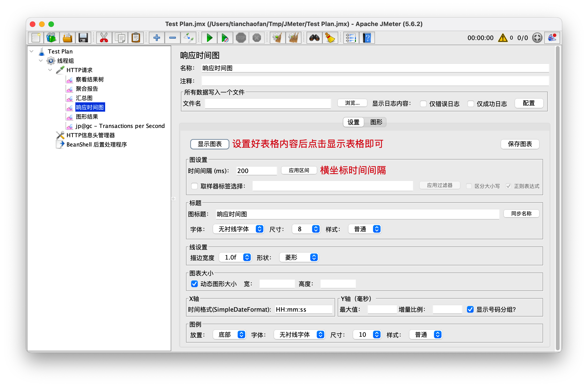The height and width of the screenshot is (387, 588).
Task: Click the 应用区间 button
Action: tap(299, 170)
